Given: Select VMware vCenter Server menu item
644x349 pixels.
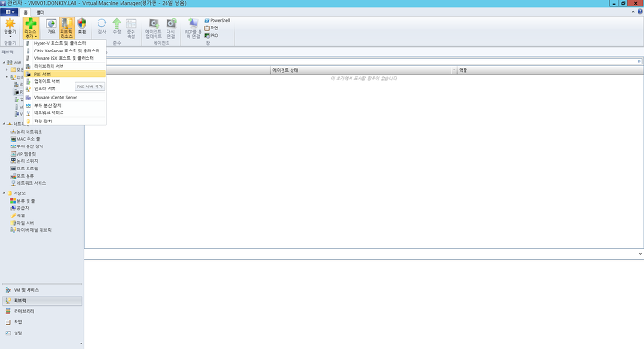Looking at the screenshot, I should click(64, 98).
